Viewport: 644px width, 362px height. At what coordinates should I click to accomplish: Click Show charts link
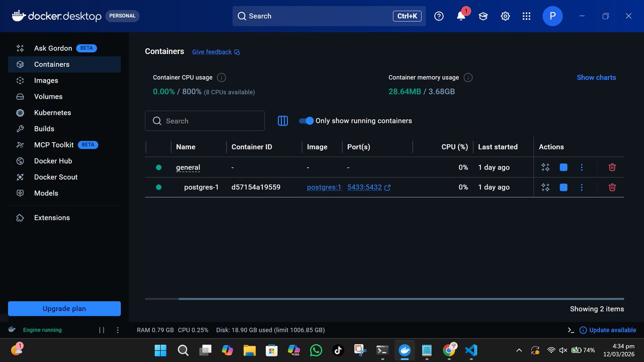pyautogui.click(x=596, y=77)
